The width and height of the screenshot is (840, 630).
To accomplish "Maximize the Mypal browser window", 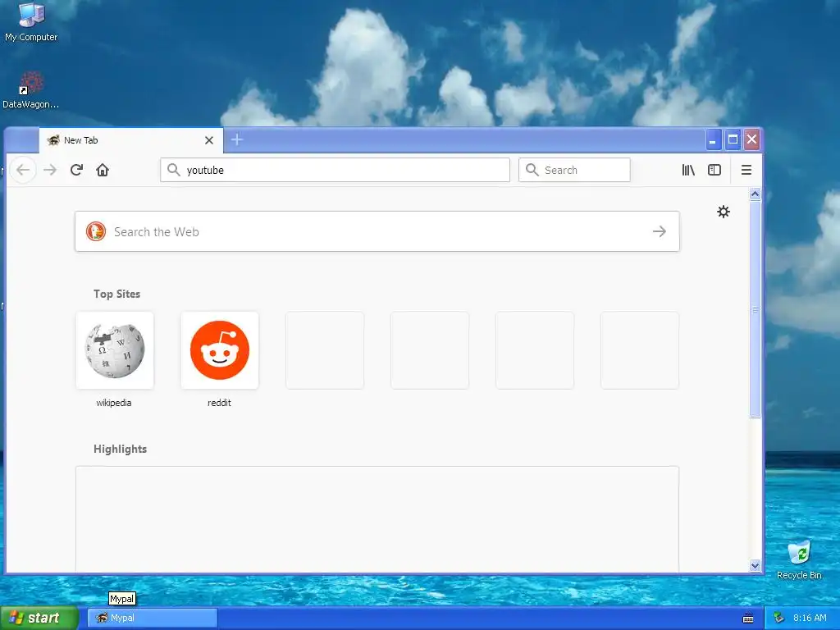I will point(733,139).
